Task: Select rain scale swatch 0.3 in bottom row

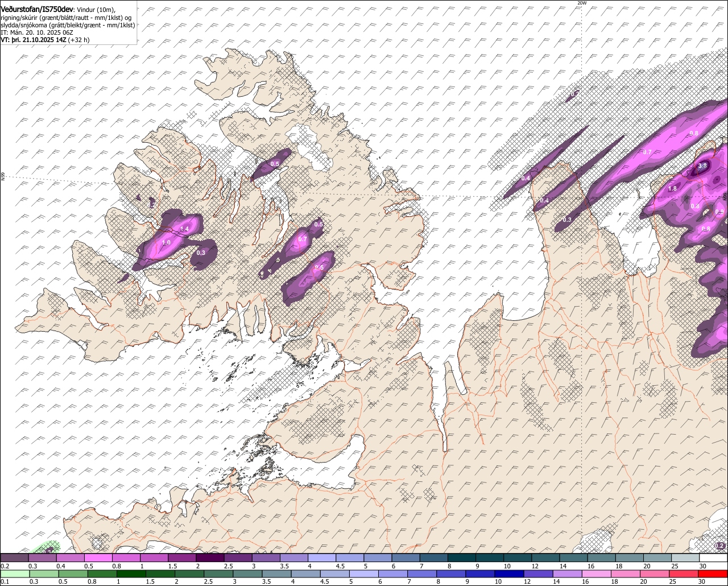Action: click(x=44, y=573)
